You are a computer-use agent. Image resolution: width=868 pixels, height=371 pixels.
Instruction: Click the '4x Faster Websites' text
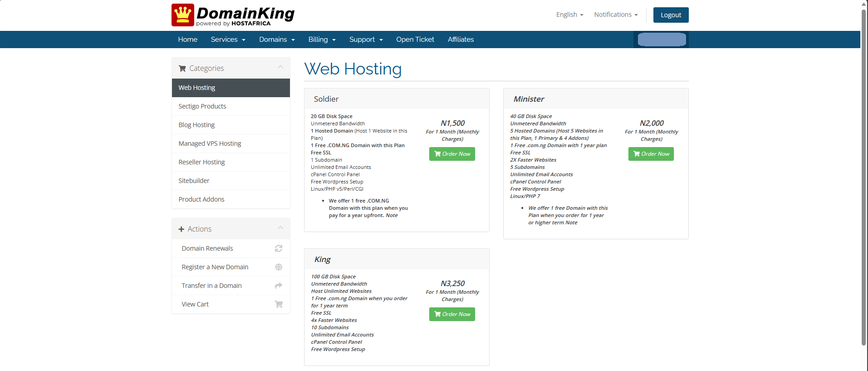tap(334, 320)
